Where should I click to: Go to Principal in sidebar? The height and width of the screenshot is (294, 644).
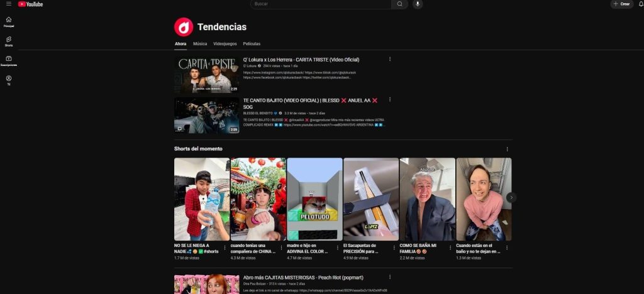coord(9,22)
